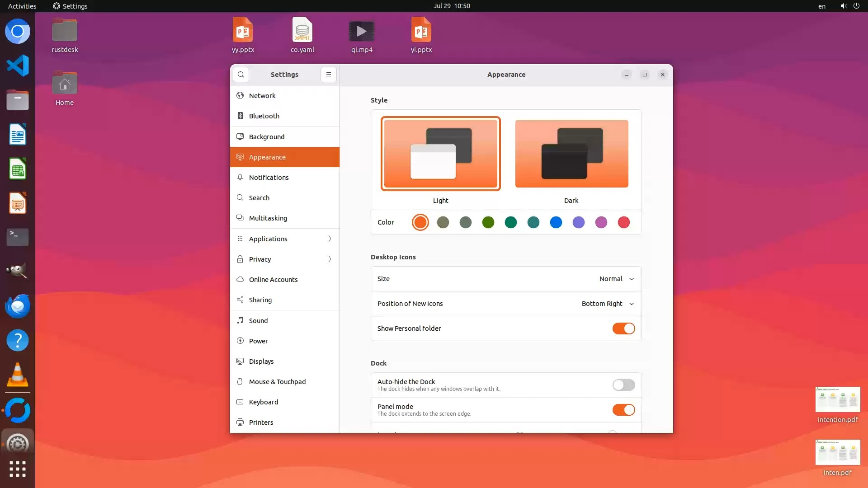Click the Sound music note icon
Screen dimensions: 868x488
(240, 321)
